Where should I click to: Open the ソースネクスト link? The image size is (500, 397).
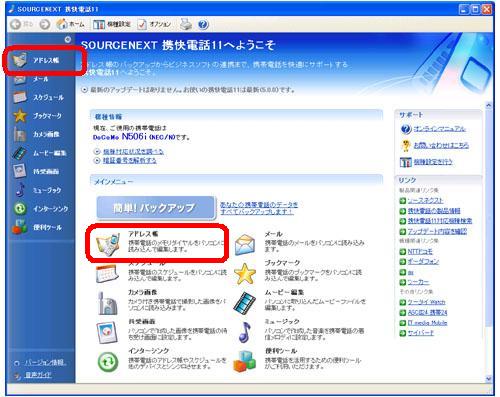point(425,201)
